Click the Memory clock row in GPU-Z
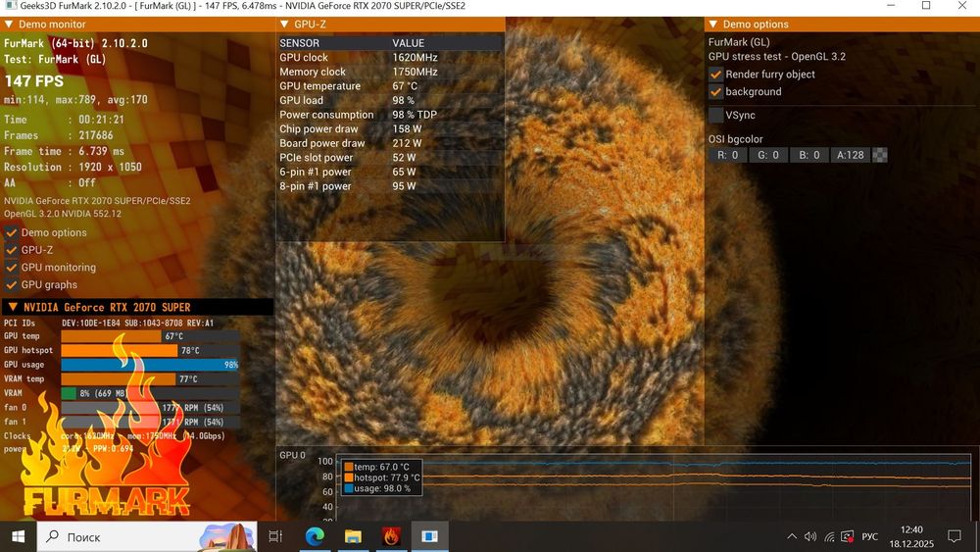The image size is (980, 552). 390,72
